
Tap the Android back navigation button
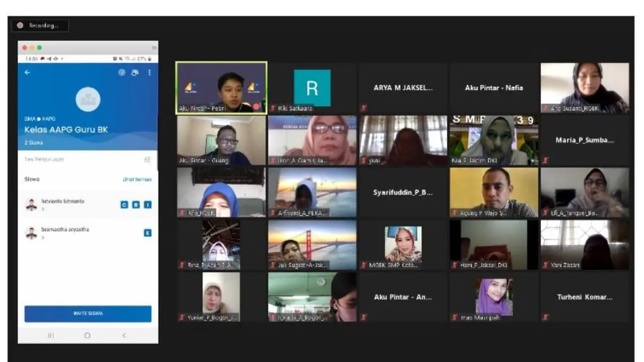pos(124,335)
